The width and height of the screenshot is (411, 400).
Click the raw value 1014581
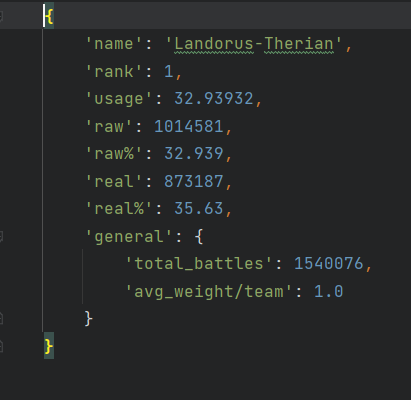(x=188, y=127)
